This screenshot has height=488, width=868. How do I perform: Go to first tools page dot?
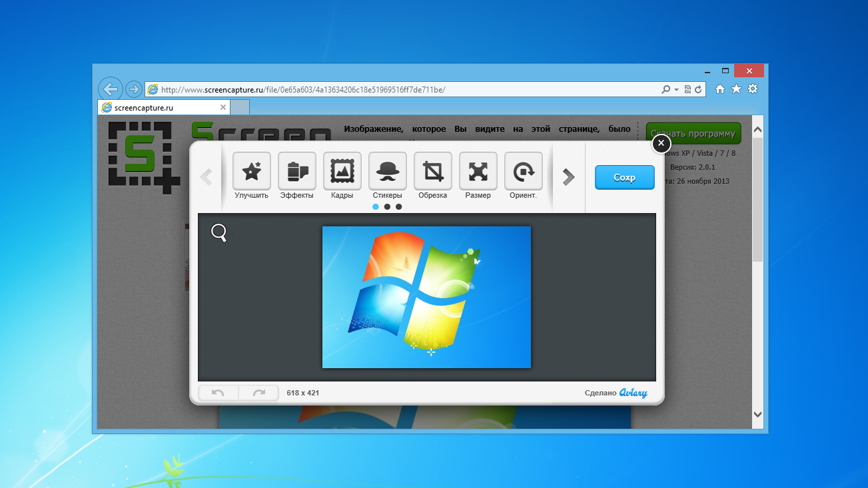coord(376,207)
